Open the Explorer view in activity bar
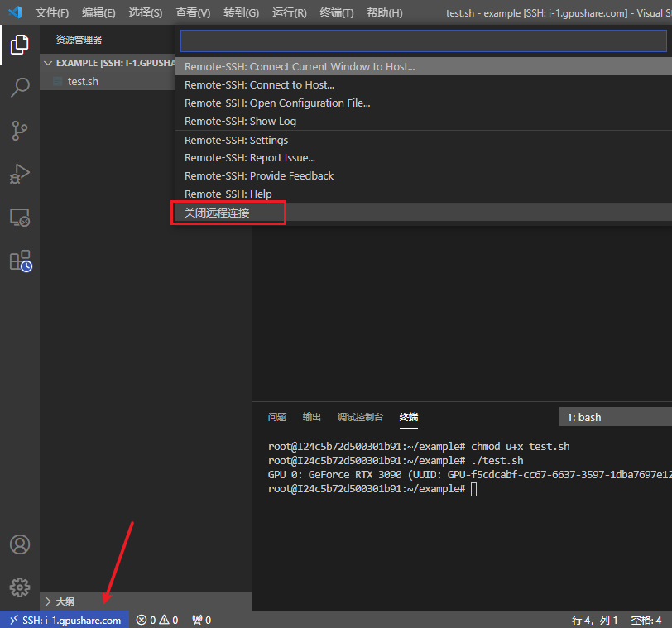The image size is (672, 628). (19, 45)
